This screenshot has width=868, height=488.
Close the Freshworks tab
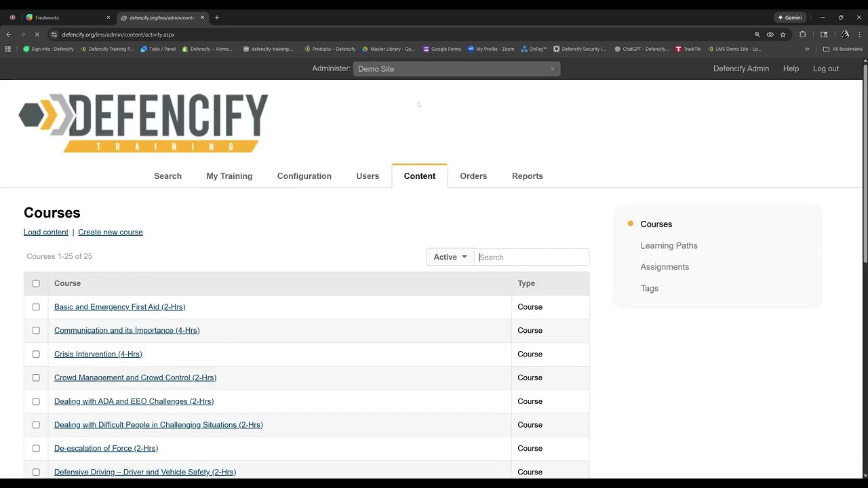click(108, 18)
